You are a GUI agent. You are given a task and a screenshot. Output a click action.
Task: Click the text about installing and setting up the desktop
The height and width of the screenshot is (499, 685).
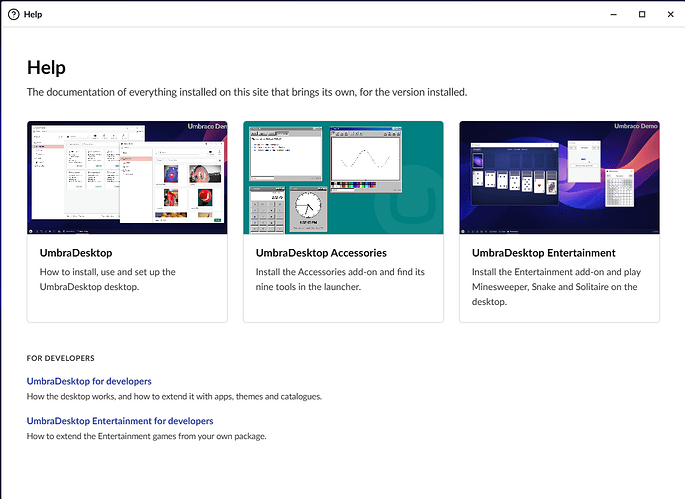click(107, 279)
